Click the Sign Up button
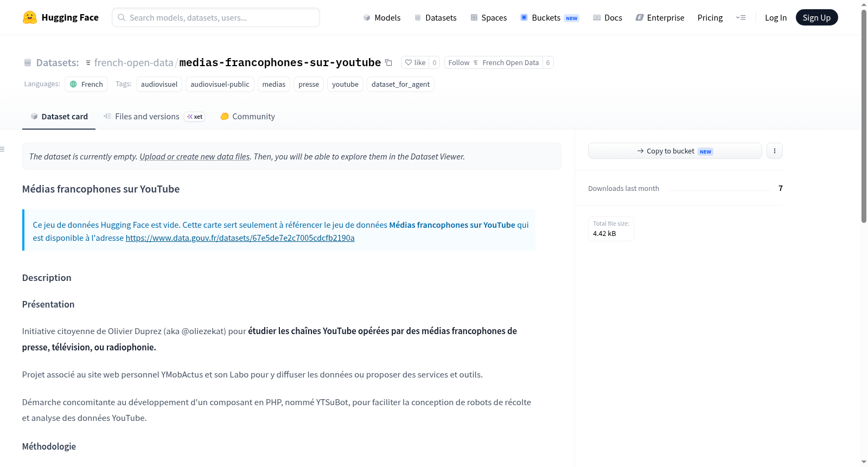868x467 pixels. [816, 17]
